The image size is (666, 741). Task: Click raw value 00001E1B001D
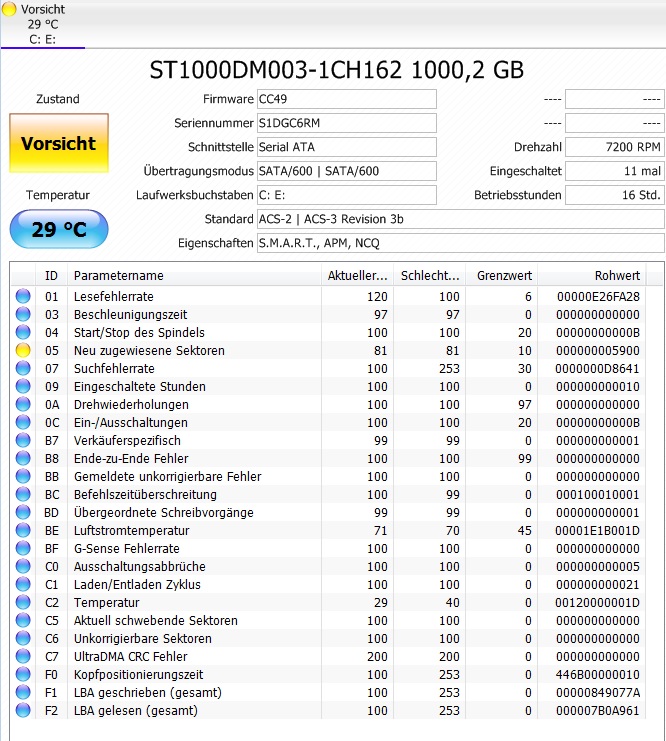click(597, 531)
